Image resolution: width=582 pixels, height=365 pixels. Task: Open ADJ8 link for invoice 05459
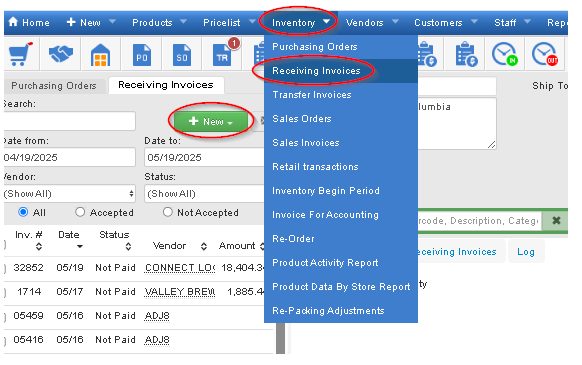pos(157,316)
